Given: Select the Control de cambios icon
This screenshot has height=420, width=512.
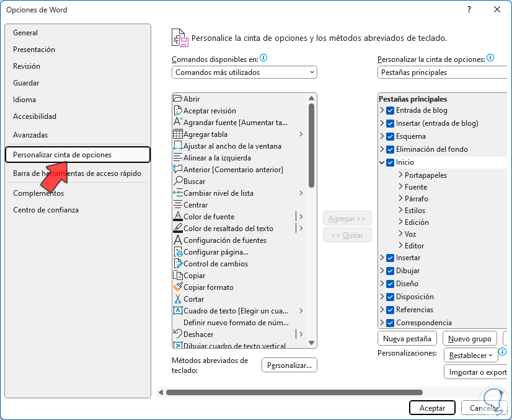Looking at the screenshot, I should pos(178,263).
